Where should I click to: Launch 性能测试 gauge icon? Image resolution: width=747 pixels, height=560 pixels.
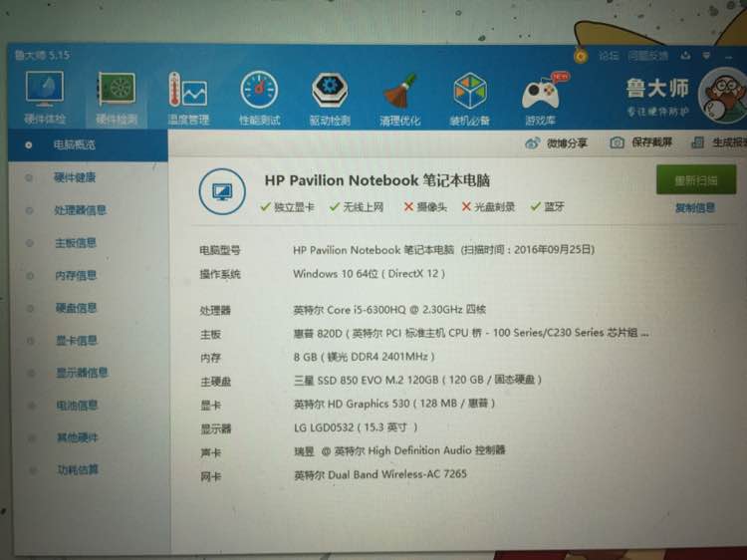259,89
